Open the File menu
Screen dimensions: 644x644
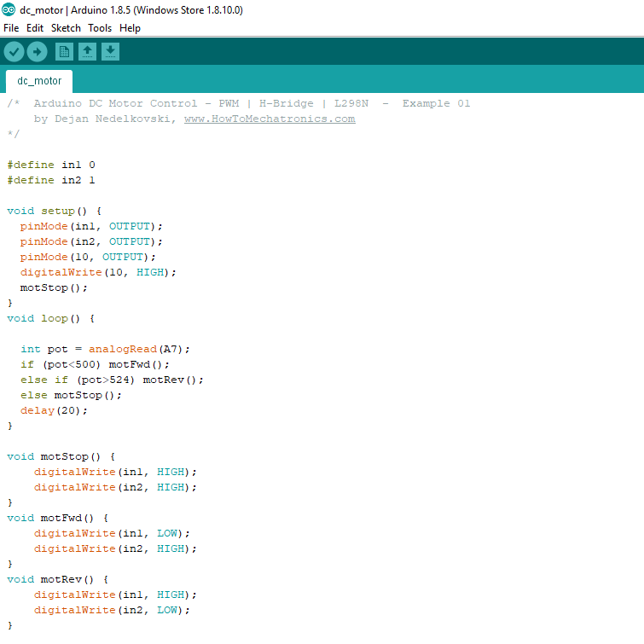coord(11,28)
